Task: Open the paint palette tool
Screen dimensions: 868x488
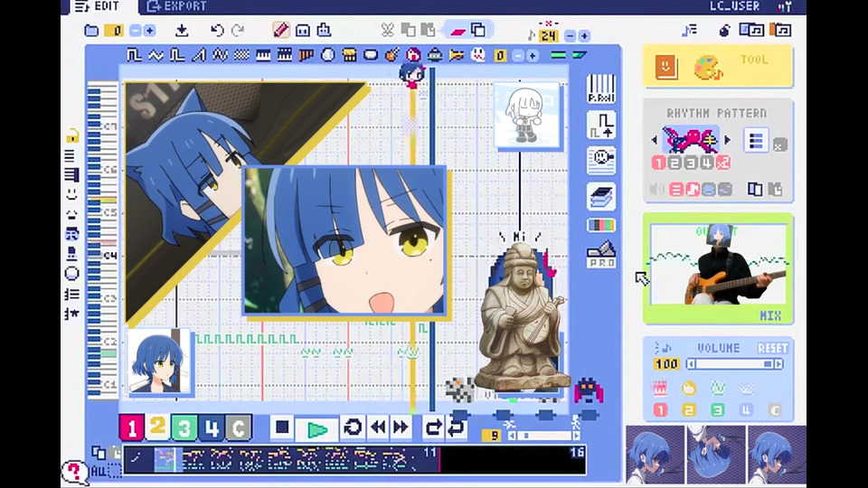Action: 708,68
